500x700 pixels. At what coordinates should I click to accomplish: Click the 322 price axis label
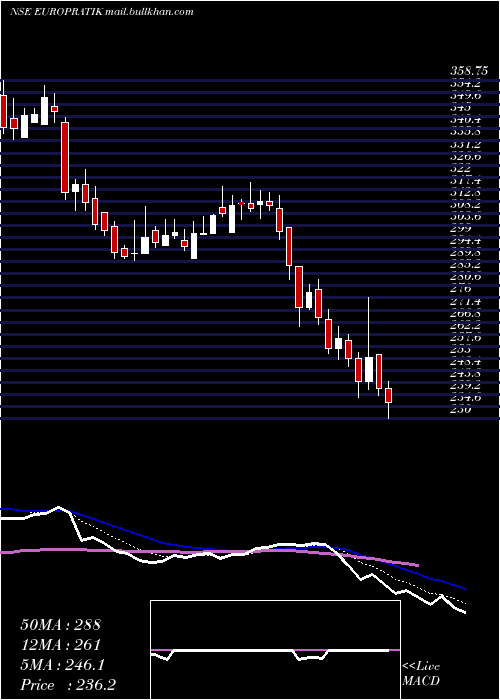tap(461, 169)
